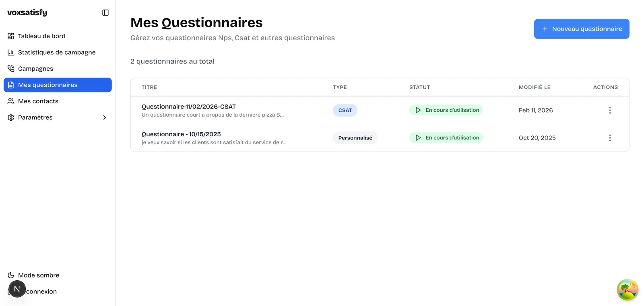The width and height of the screenshot is (644, 306).
Task: Open actions menu for Questionnaire - 10/15/2025
Action: [x=610, y=138]
